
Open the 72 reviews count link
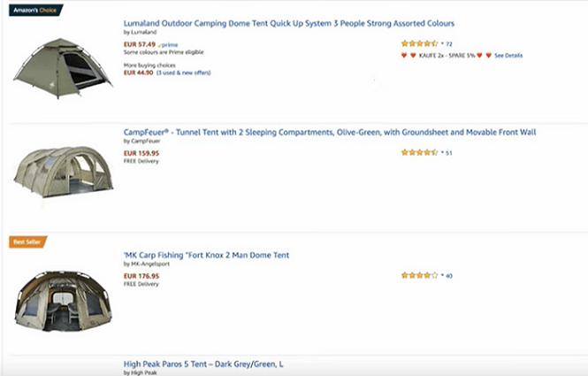coord(449,43)
